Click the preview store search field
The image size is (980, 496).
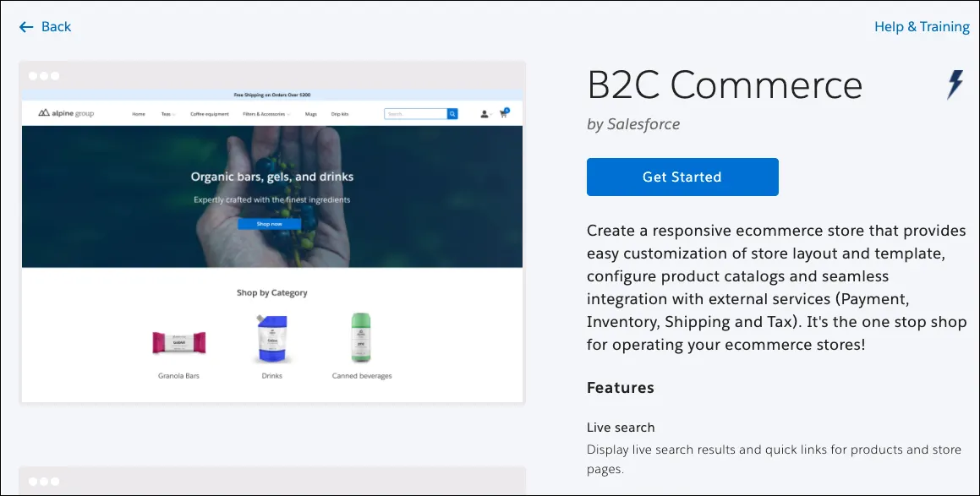click(416, 114)
